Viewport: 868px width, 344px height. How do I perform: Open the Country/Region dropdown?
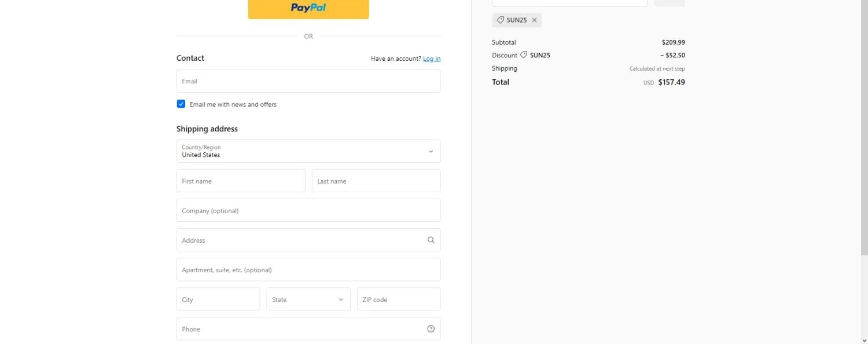coord(308,151)
